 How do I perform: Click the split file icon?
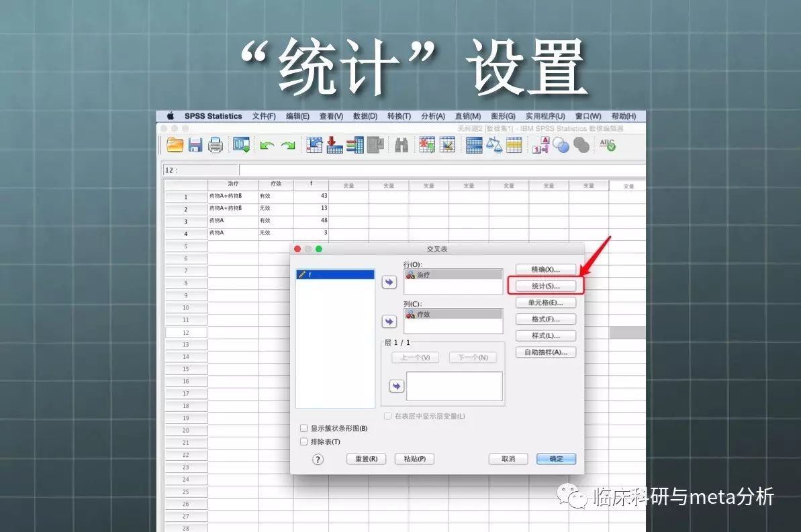pyautogui.click(x=474, y=146)
